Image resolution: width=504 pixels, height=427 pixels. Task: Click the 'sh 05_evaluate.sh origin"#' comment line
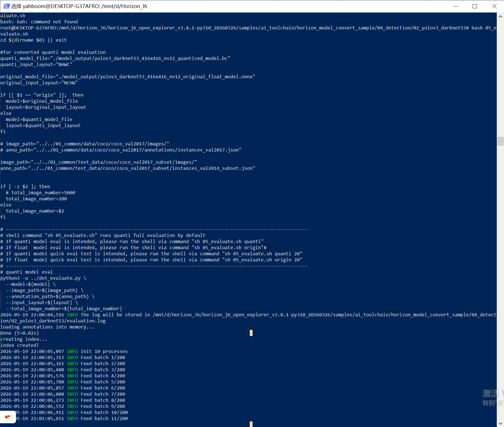point(133,247)
